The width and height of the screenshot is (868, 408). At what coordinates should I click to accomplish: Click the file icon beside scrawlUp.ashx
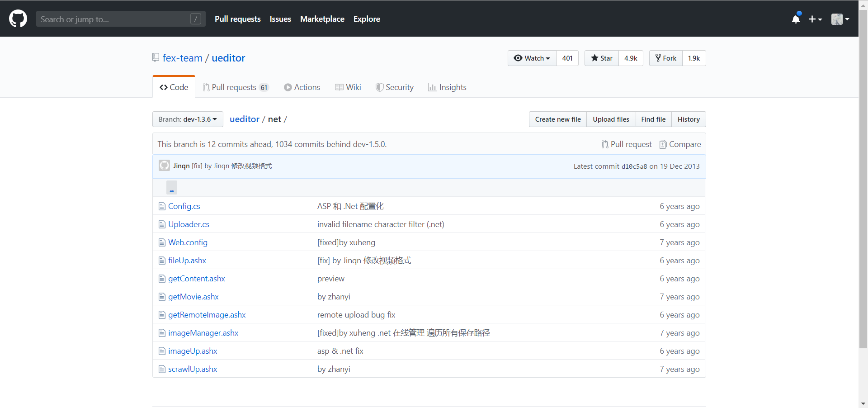162,369
